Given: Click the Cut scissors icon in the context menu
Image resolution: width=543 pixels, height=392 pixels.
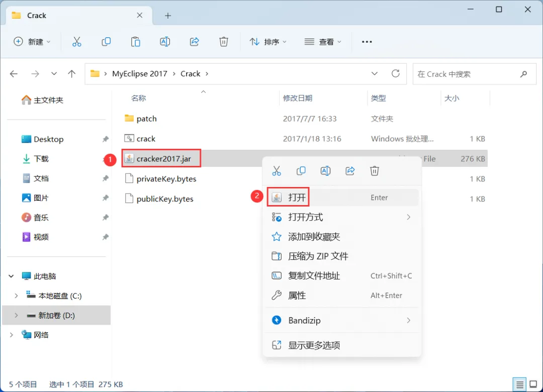Looking at the screenshot, I should coord(277,171).
